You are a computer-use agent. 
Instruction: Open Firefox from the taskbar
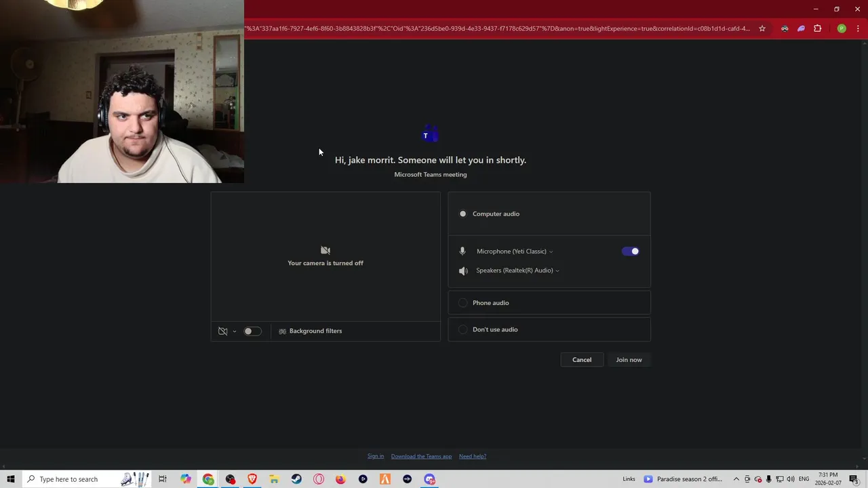click(x=340, y=479)
